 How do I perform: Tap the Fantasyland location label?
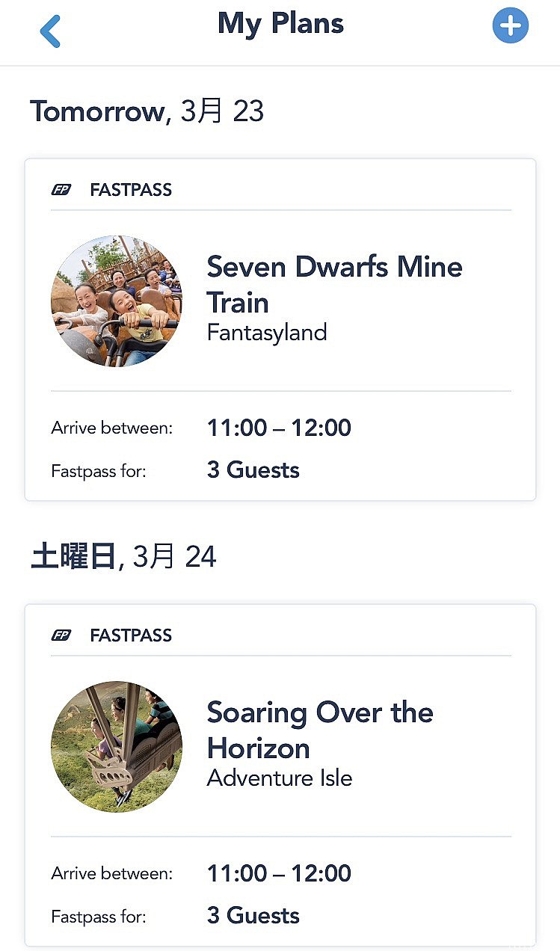click(x=267, y=332)
